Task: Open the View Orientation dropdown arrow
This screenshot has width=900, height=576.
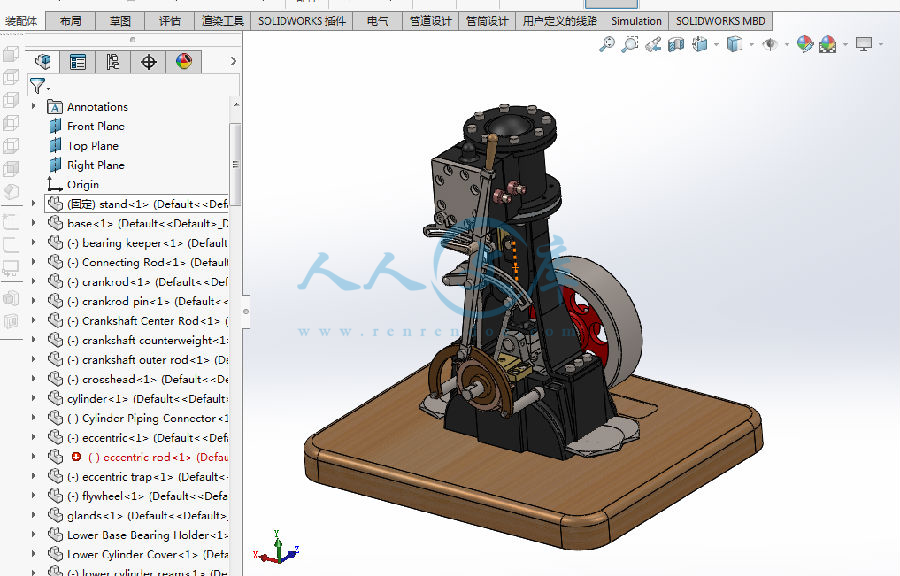Action: pos(716,44)
